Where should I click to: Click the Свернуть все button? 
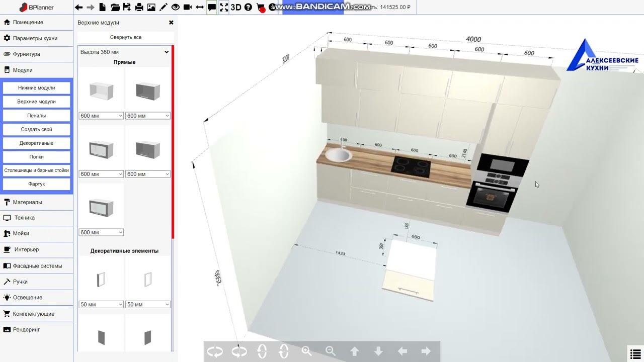pyautogui.click(x=126, y=37)
